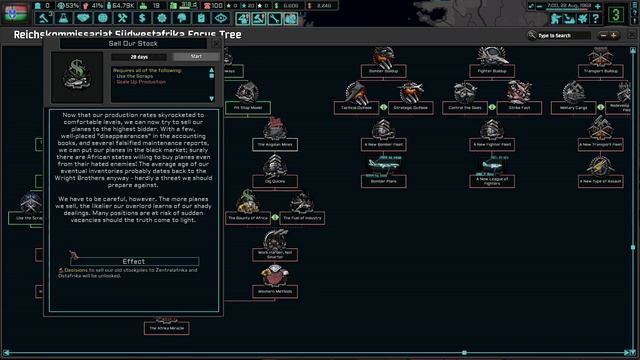Close the Sell Our Stock panel
The width and height of the screenshot is (640, 360).
216,43
